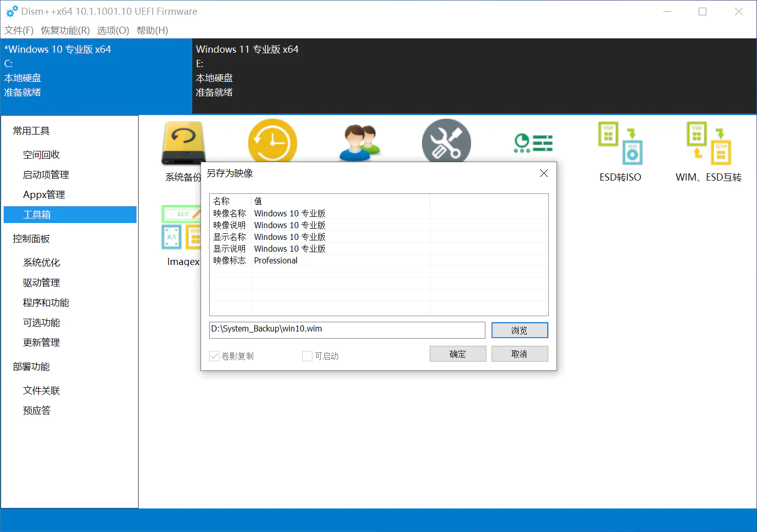Click the 常用工具 sidebar heading
This screenshot has height=532, width=757.
31,131
